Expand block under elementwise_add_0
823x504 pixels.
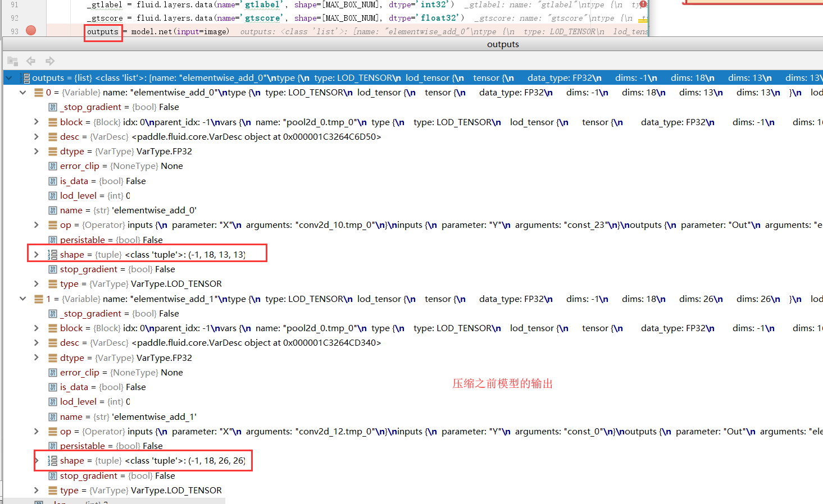(36, 122)
